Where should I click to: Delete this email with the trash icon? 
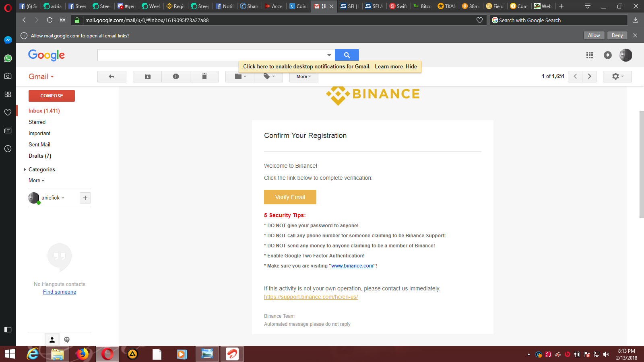(x=204, y=76)
